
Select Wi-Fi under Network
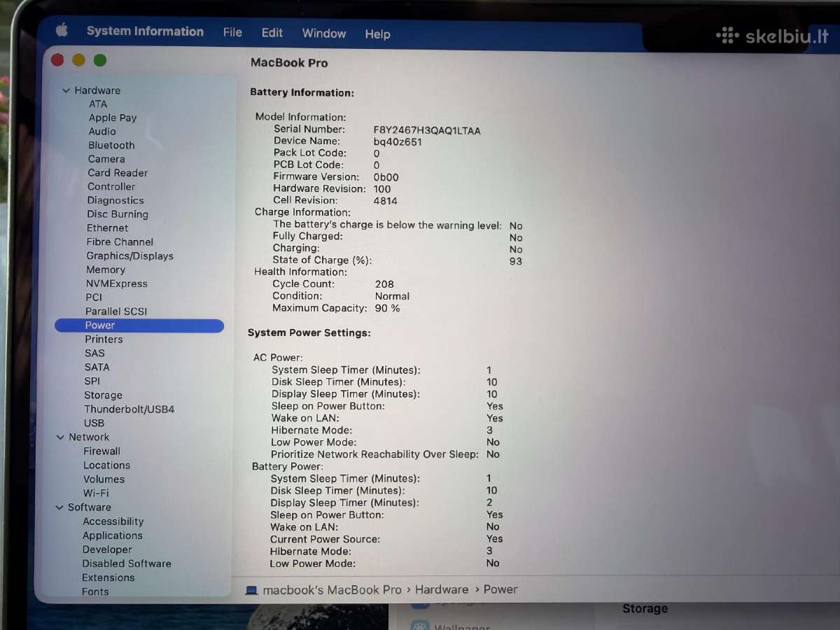(97, 493)
